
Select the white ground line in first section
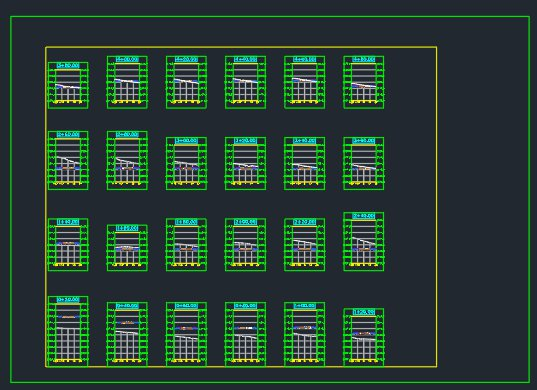(x=68, y=86)
